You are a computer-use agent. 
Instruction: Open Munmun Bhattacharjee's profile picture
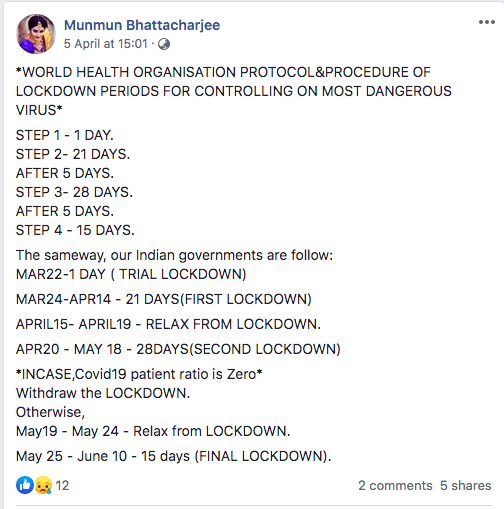coord(36,34)
